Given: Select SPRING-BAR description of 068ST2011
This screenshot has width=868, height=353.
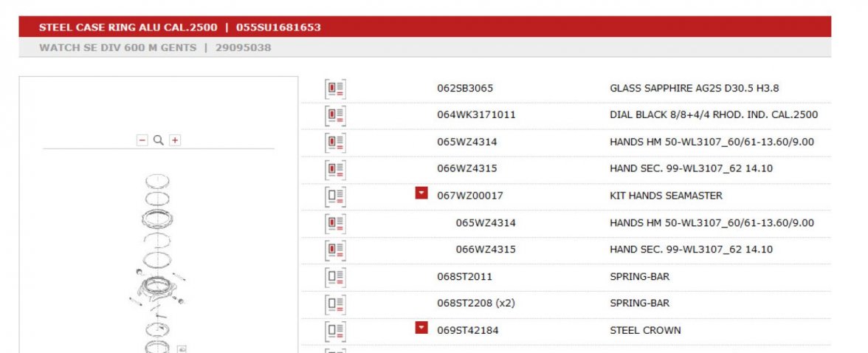Looking at the screenshot, I should [x=639, y=276].
